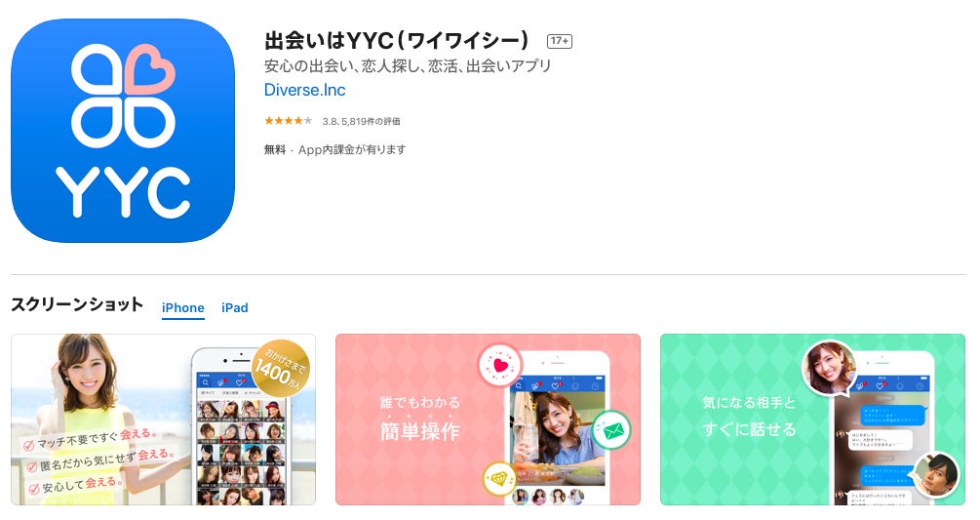The height and width of the screenshot is (520, 980).
Task: Click the yellow diamond icon
Action: click(x=499, y=479)
